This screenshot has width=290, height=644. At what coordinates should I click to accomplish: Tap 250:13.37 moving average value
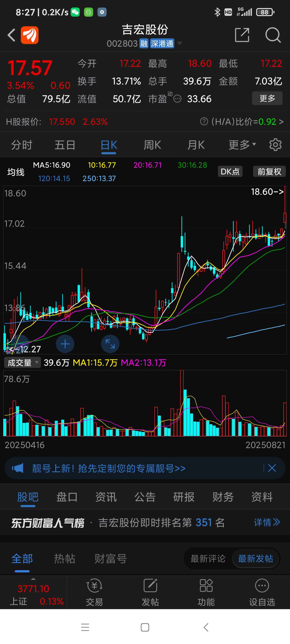(99, 178)
